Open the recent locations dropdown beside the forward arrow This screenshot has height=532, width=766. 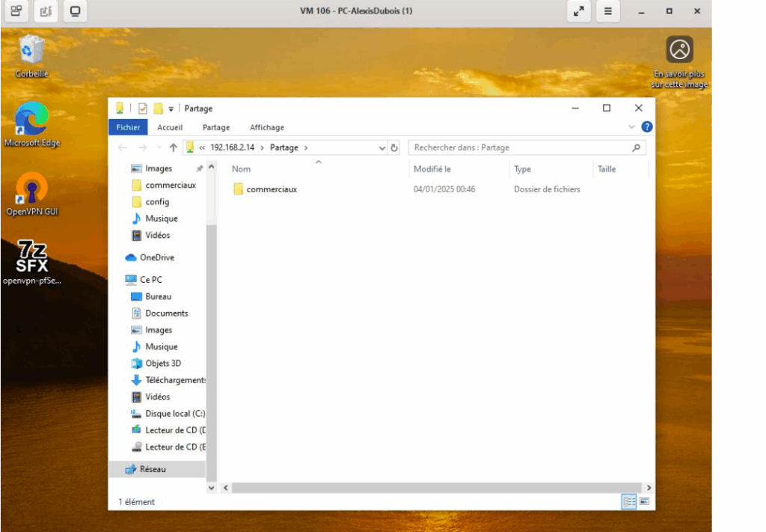point(159,147)
